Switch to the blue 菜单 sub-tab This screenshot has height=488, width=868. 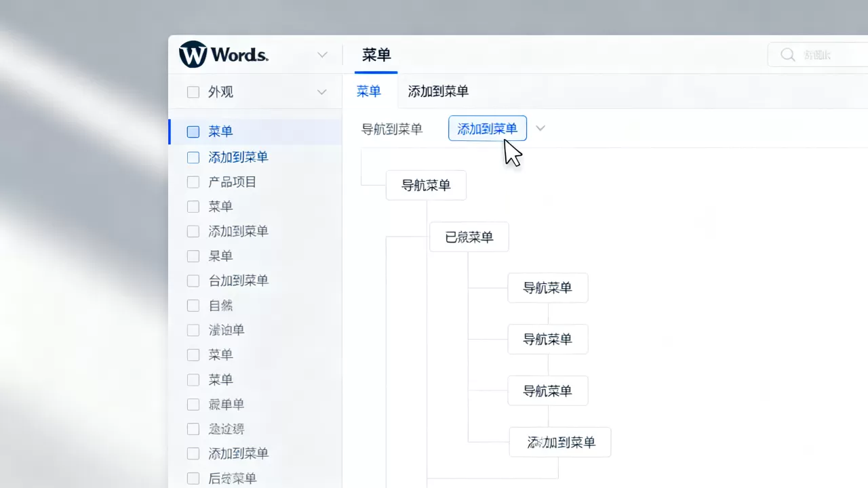tap(369, 91)
